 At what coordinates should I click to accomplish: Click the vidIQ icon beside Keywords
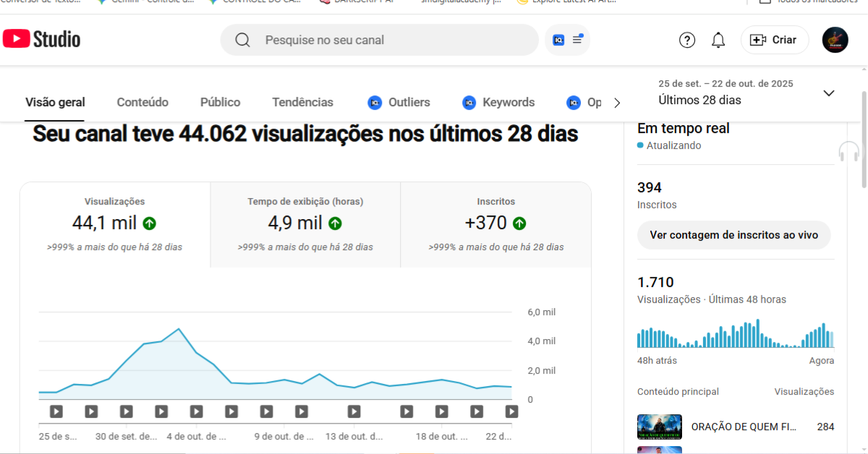[x=469, y=103]
